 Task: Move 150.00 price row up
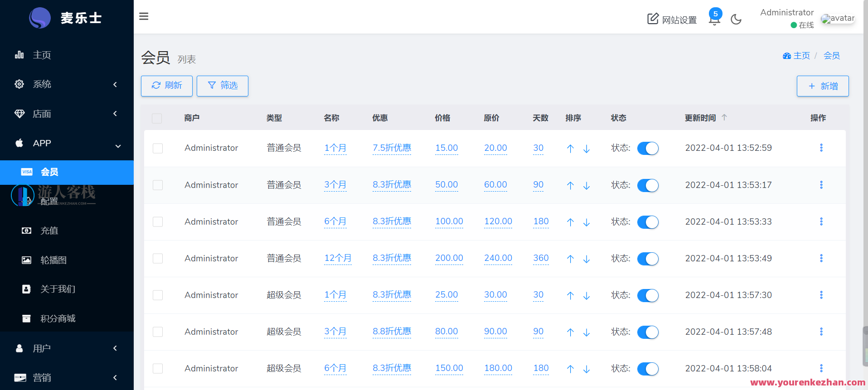(x=570, y=369)
